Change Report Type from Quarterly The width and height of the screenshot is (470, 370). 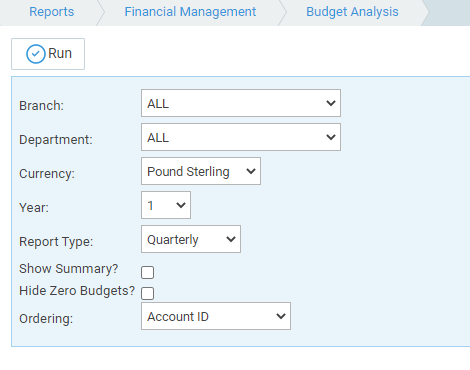pos(191,239)
